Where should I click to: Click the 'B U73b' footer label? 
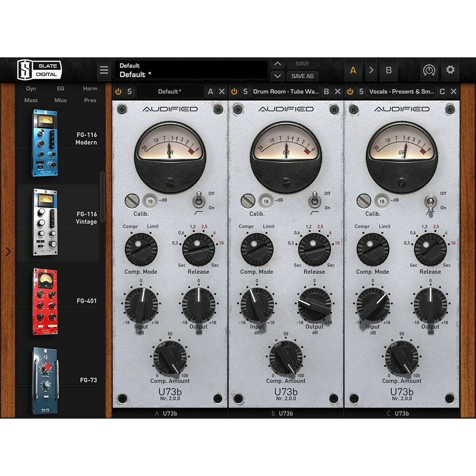point(282,413)
